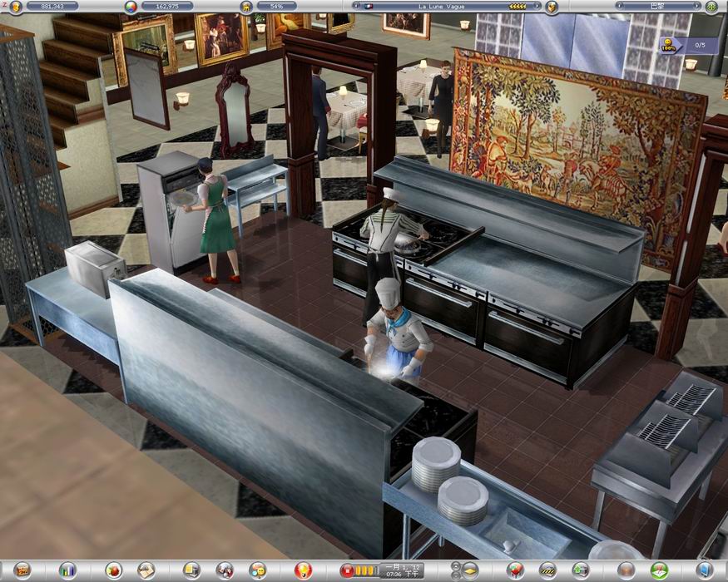This screenshot has width=728, height=582.
Task: Click right arrow of restaurant selector
Action: [x=537, y=7]
